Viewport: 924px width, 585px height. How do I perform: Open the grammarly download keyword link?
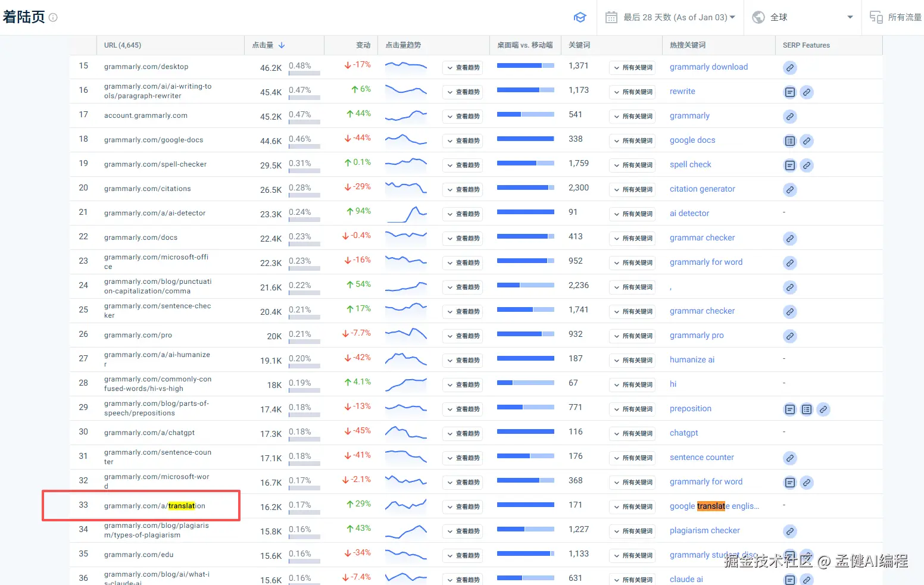708,67
